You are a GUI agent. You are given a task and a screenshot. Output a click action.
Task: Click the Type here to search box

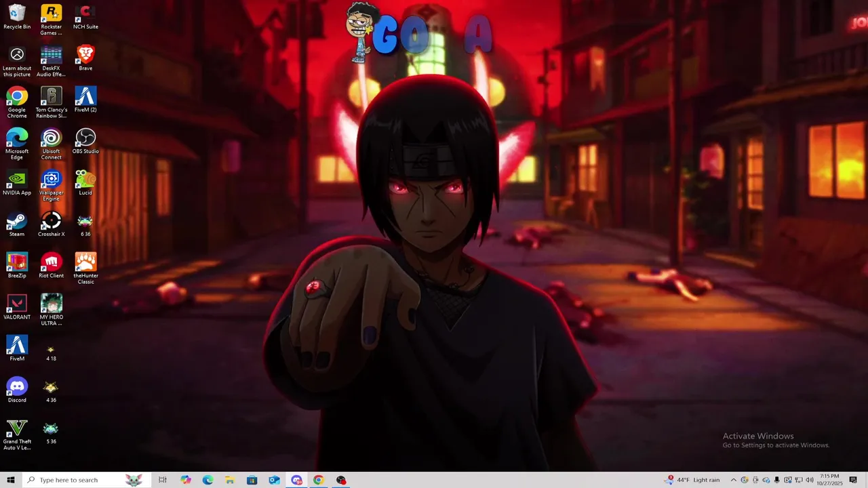point(86,480)
